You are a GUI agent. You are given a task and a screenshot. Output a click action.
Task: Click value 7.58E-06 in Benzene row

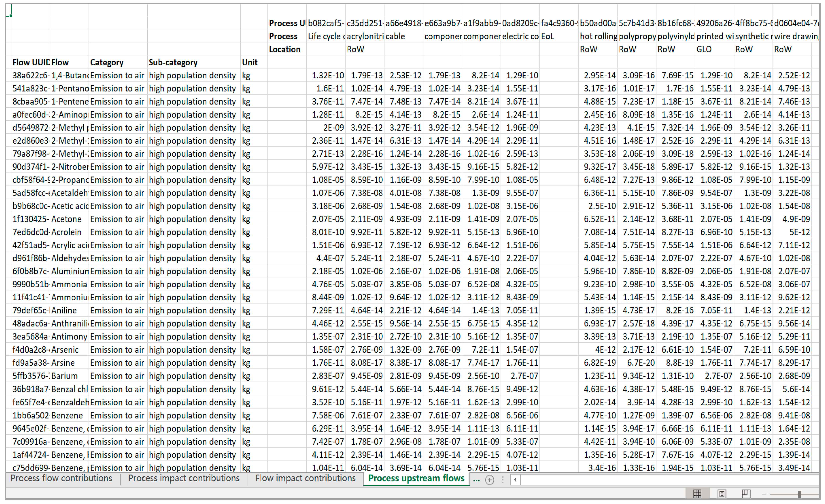tap(326, 415)
